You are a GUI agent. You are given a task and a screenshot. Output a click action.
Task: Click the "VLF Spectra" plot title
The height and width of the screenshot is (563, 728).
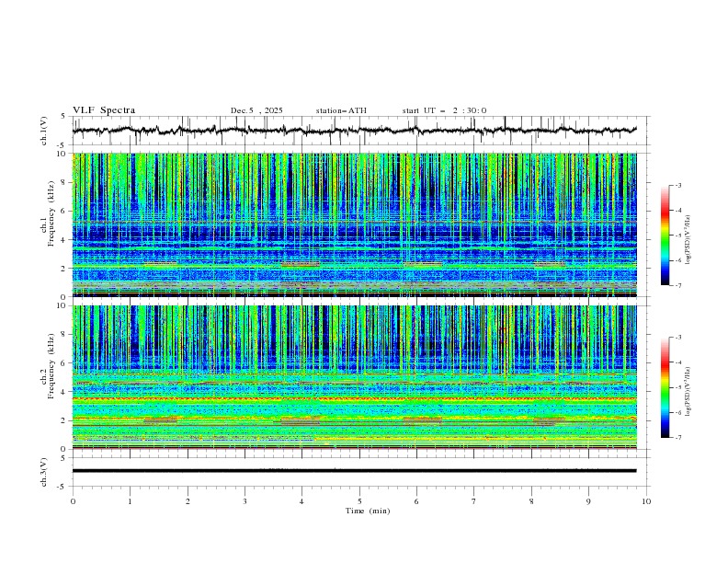tap(104, 110)
